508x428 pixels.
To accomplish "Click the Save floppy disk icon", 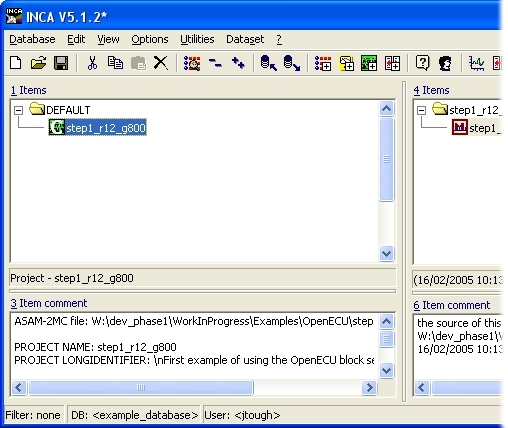I will click(x=61, y=63).
